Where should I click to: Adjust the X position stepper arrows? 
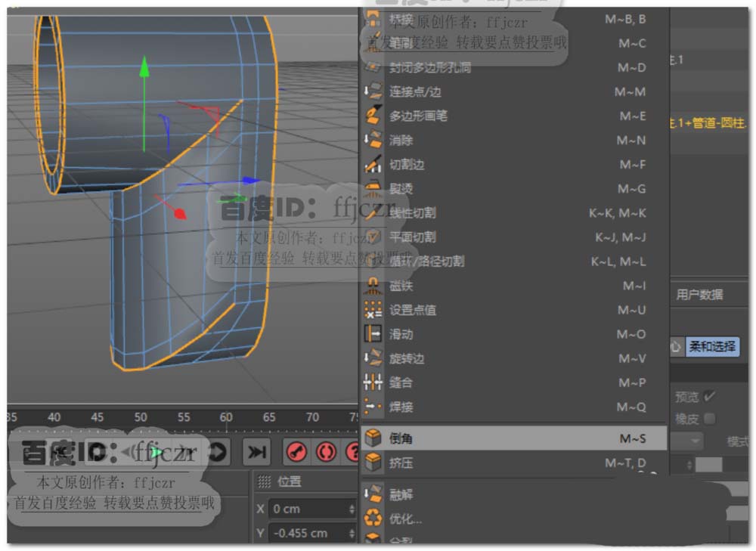point(352,509)
